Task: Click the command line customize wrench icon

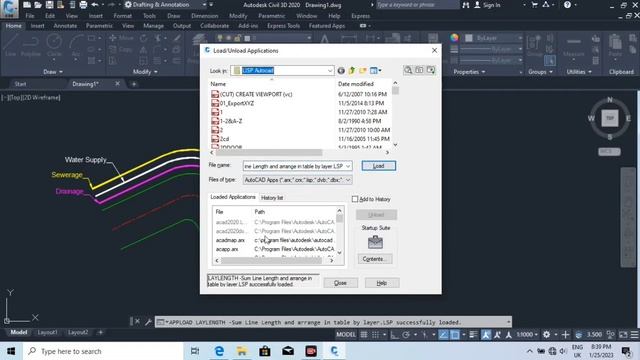Action: (148, 322)
